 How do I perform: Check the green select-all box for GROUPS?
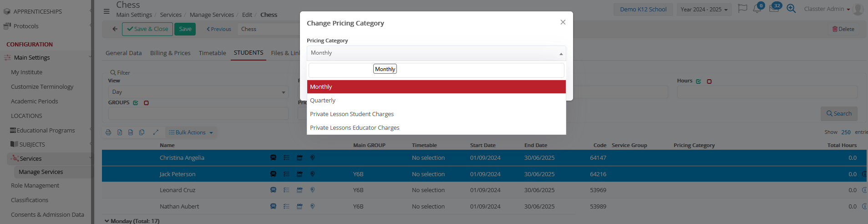pyautogui.click(x=136, y=103)
